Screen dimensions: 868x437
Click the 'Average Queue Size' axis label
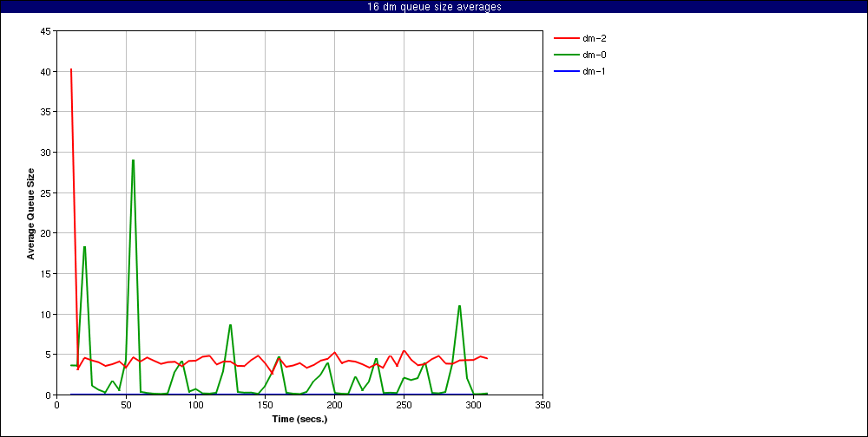click(31, 213)
